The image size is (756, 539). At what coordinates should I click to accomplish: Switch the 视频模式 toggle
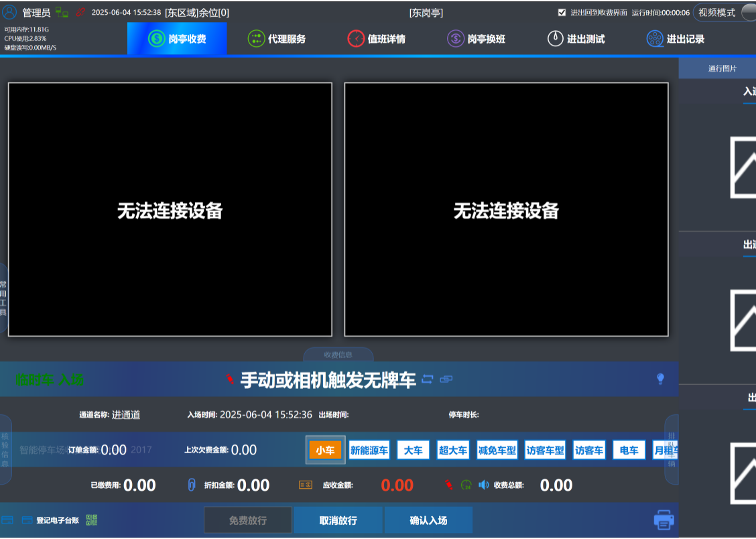click(x=724, y=13)
